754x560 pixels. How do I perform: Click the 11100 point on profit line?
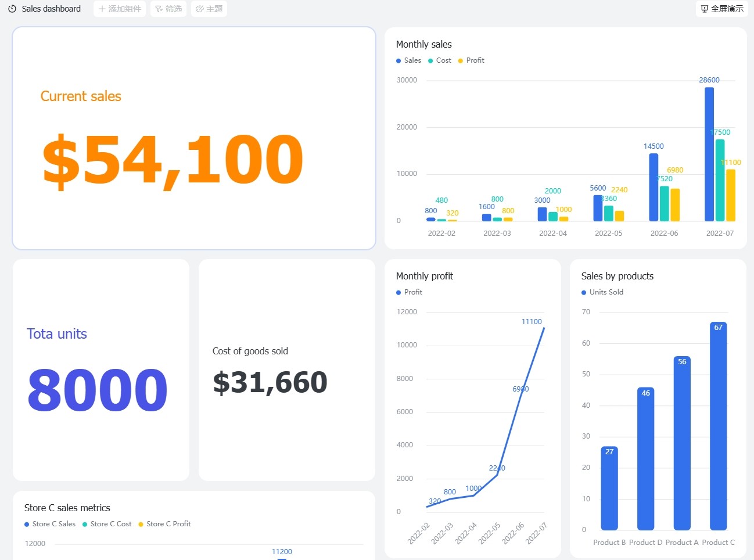pos(544,328)
